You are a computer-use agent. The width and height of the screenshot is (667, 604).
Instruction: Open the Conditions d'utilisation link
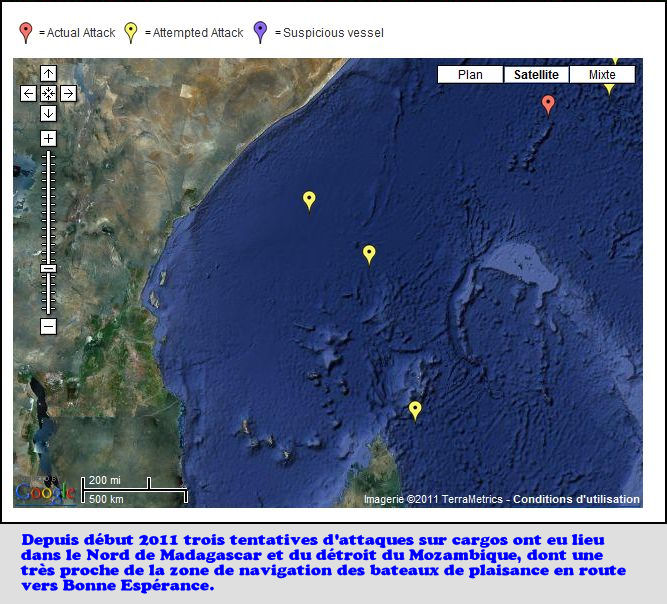point(576,499)
